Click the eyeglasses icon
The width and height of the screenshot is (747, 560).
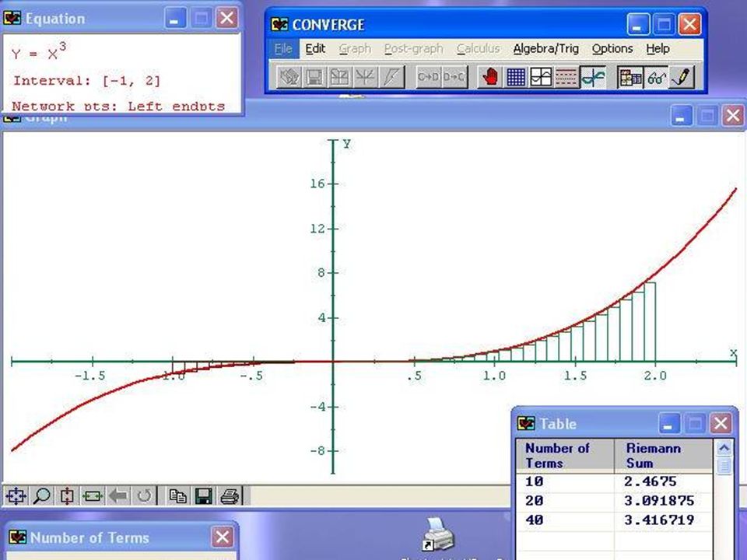(655, 77)
